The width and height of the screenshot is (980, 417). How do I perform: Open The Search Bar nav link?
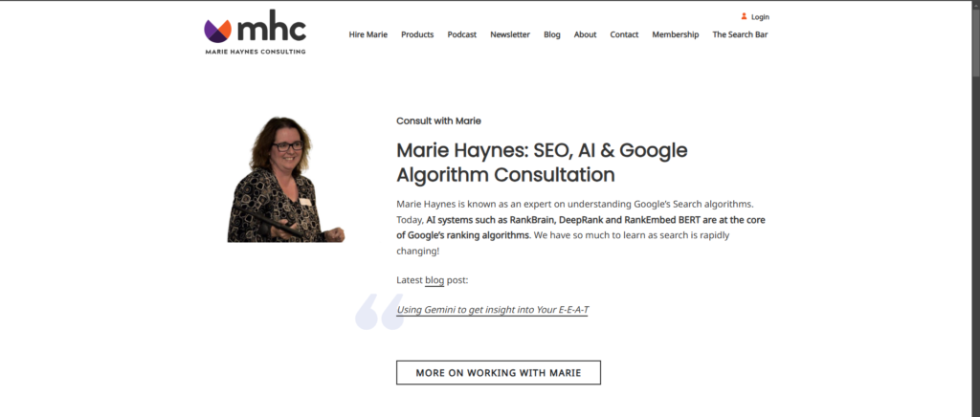tap(740, 34)
